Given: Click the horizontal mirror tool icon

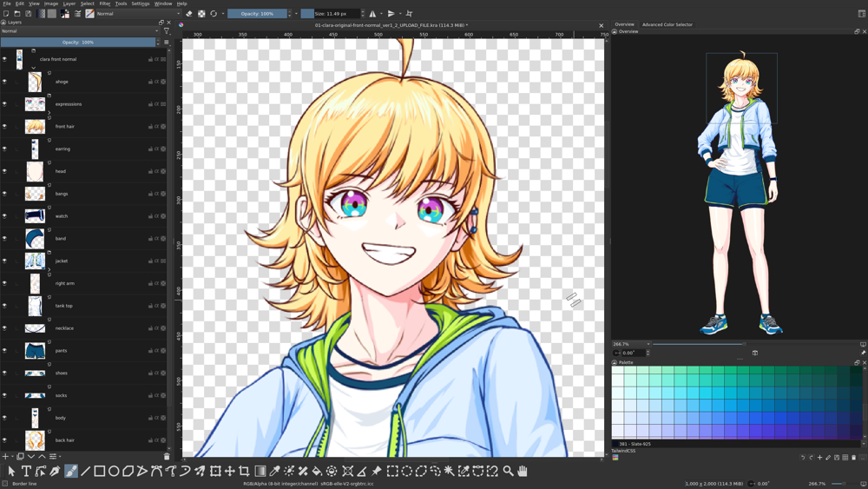Looking at the screenshot, I should (373, 14).
